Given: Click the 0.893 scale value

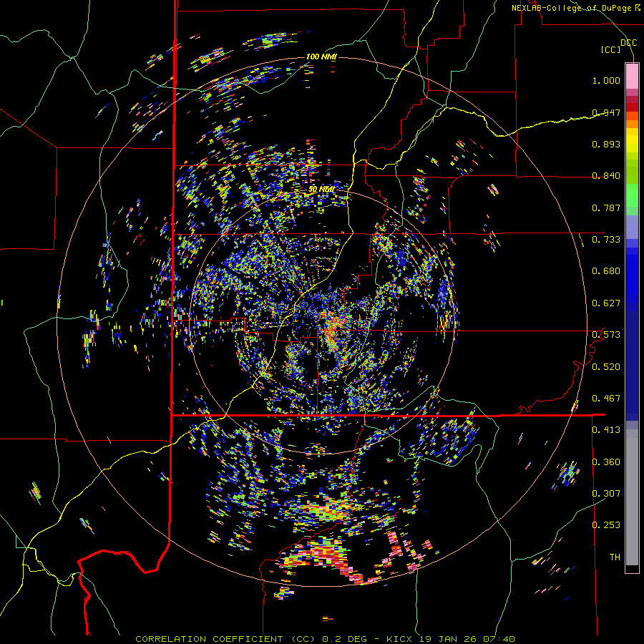Looking at the screenshot, I should (606, 144).
